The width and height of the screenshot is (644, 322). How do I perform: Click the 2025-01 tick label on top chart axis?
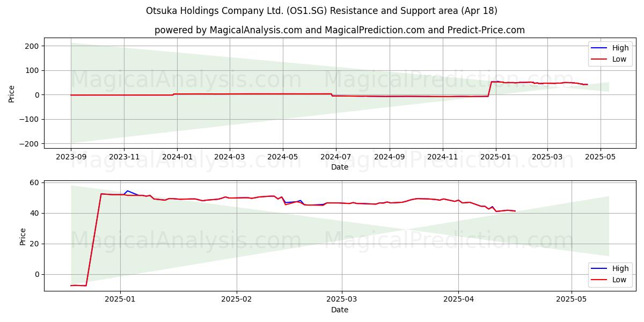(x=495, y=157)
